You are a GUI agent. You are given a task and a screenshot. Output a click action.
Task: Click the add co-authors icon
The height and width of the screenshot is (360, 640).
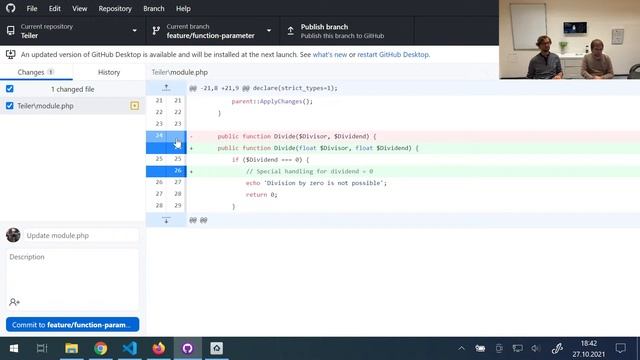pyautogui.click(x=14, y=302)
